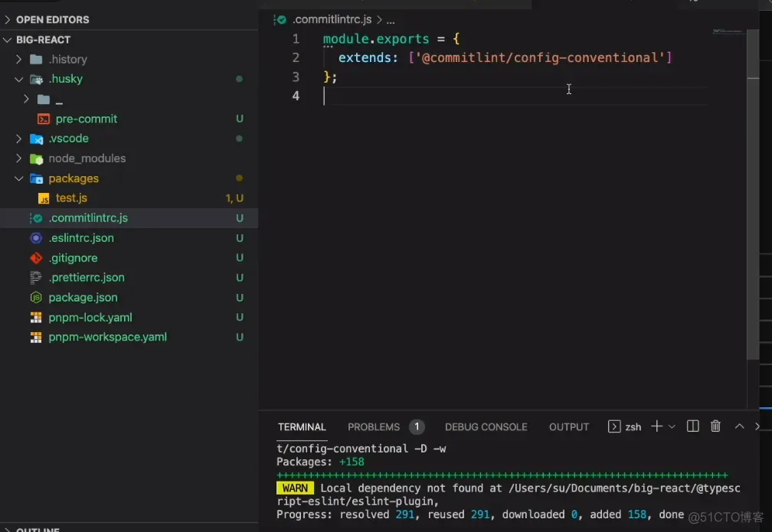Collapse the BIG-REACT root folder
Image resolution: width=772 pixels, height=532 pixels.
point(8,40)
